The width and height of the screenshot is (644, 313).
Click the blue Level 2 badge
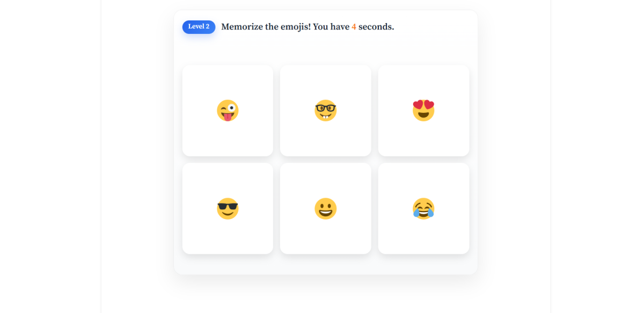click(x=199, y=27)
